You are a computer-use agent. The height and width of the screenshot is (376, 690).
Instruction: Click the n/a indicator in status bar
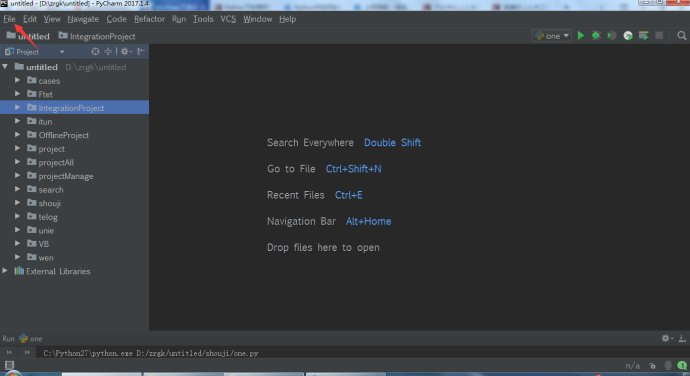click(632, 365)
